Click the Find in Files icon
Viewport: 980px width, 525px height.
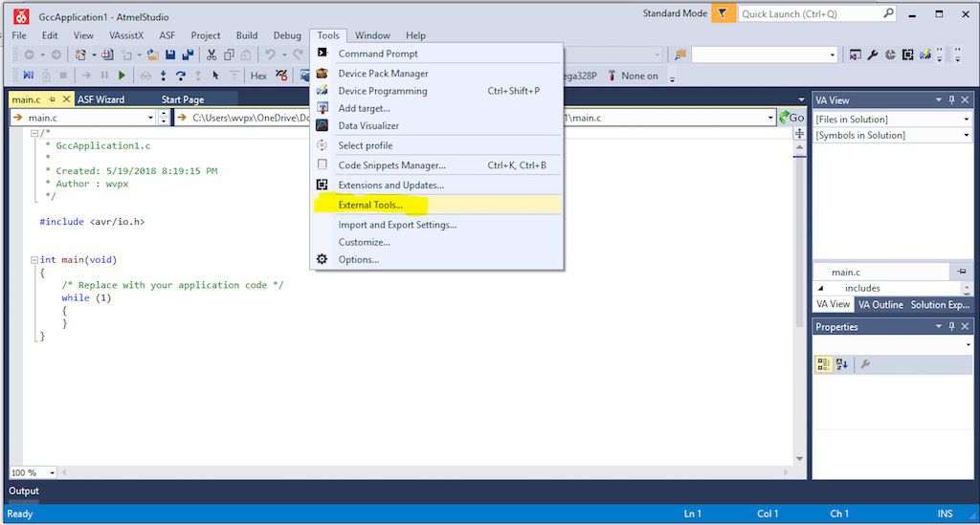point(680,55)
